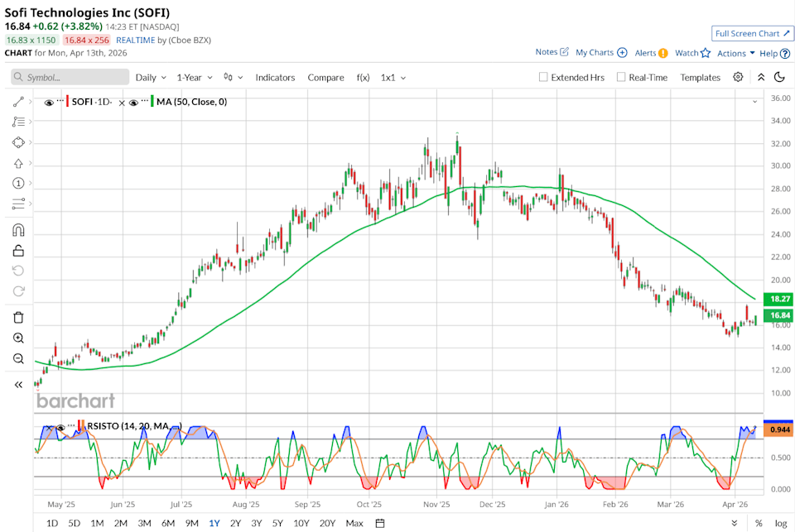Select the trendline drawing tool
This screenshot has height=532, width=795.
click(x=18, y=101)
